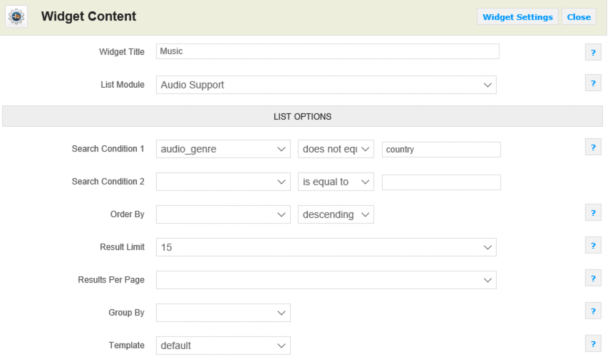Expand the Result Limit dropdown
The height and width of the screenshot is (364, 610).
[326, 247]
